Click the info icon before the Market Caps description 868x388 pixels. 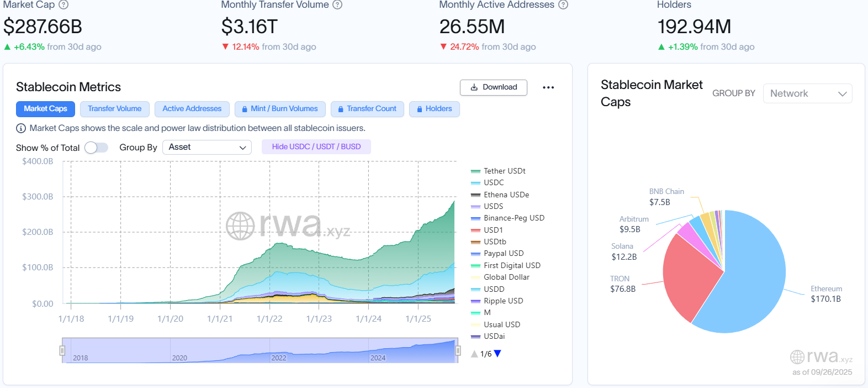pos(21,128)
